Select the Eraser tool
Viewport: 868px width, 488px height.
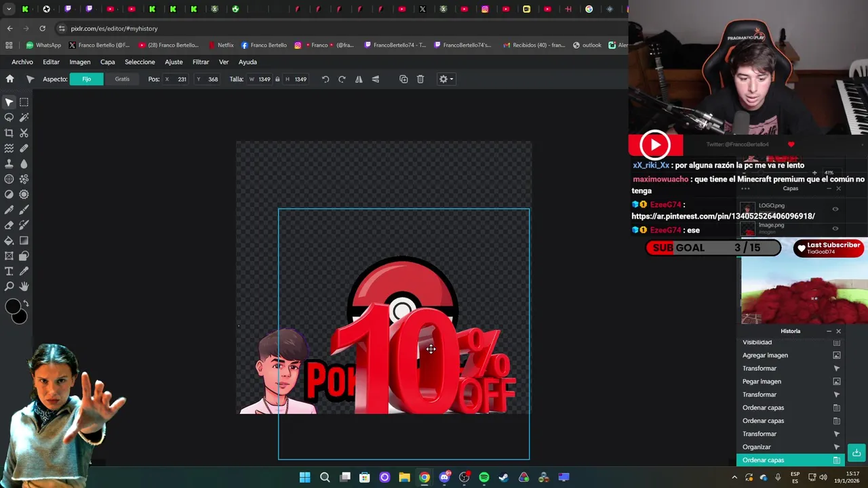pyautogui.click(x=9, y=225)
